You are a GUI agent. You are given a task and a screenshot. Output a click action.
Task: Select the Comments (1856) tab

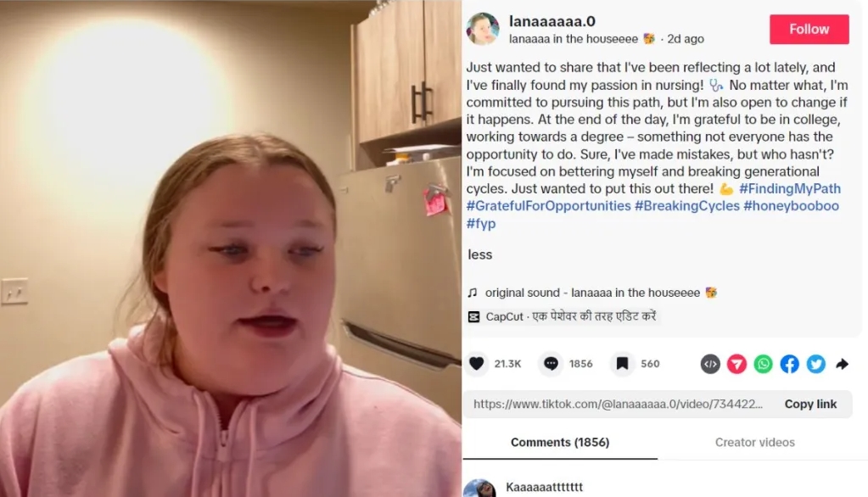[560, 442]
